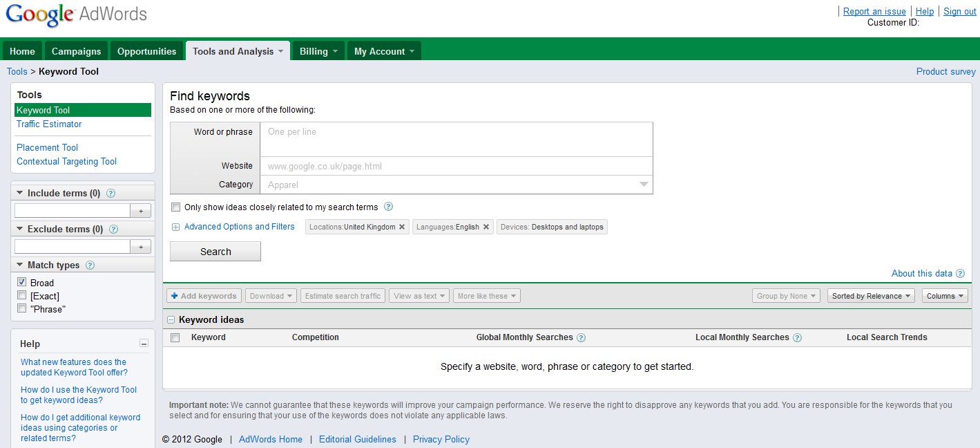Image resolution: width=980 pixels, height=448 pixels.
Task: Open the About this data link
Action: [922, 274]
